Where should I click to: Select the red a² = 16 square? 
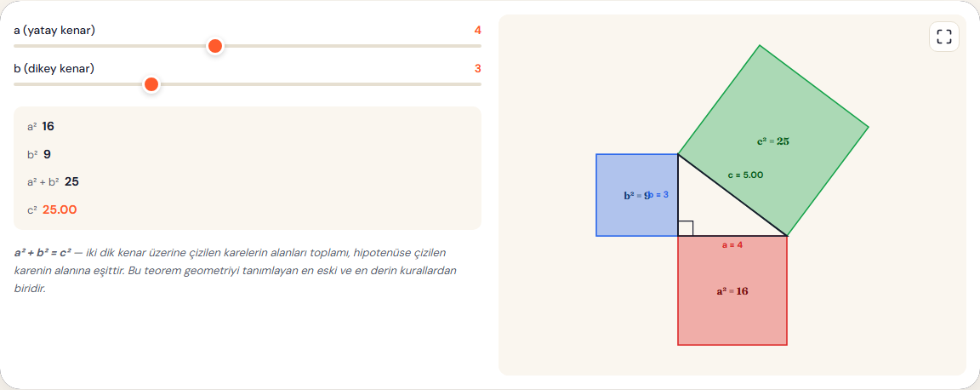pyautogui.click(x=732, y=290)
